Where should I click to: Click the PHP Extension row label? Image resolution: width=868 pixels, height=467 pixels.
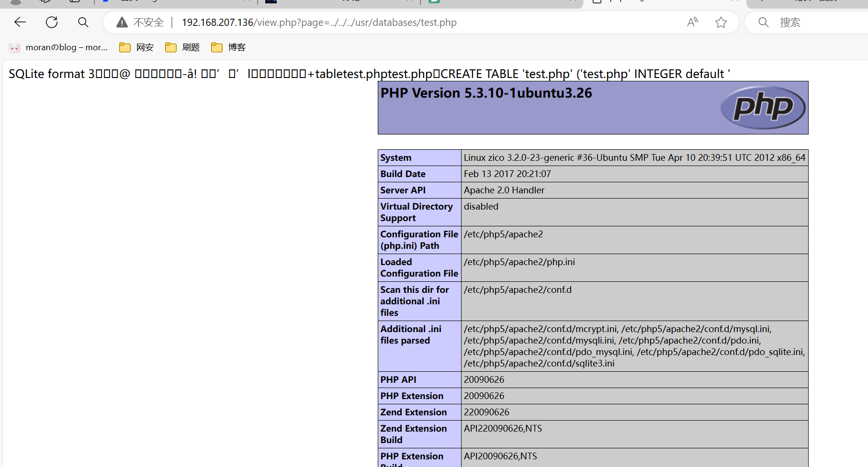[412, 396]
